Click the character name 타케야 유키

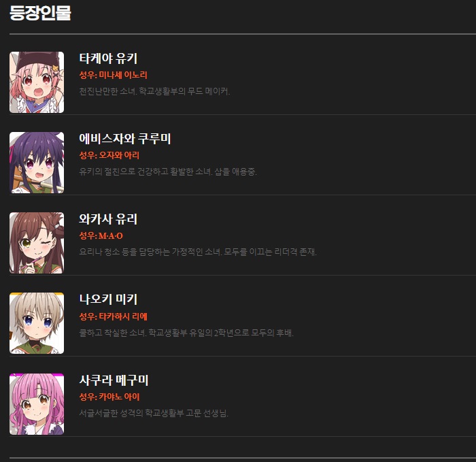(108, 59)
